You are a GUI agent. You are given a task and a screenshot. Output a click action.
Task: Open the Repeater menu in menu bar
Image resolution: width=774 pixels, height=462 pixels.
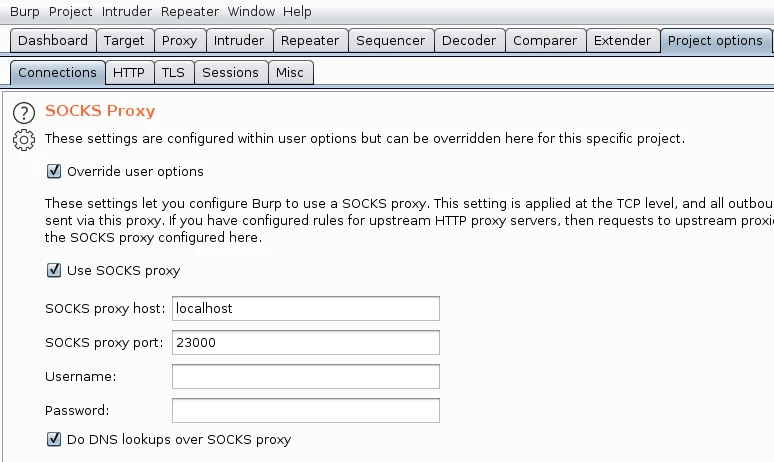click(x=190, y=11)
